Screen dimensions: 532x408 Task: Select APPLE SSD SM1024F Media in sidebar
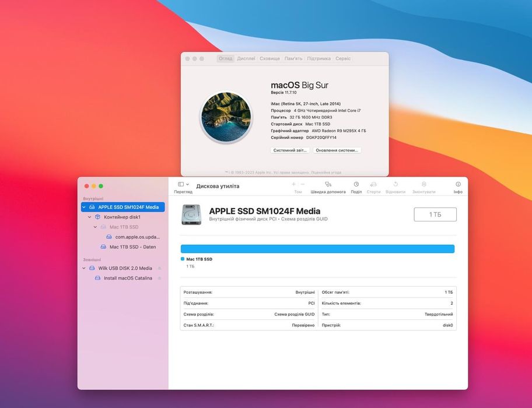[123, 207]
